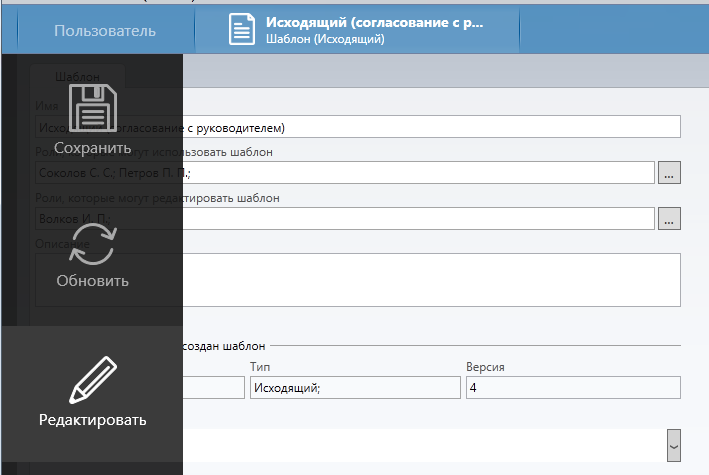Viewport: 709px width, 475px height.
Task: Open role picker next to Соколов field
Action: tap(669, 173)
